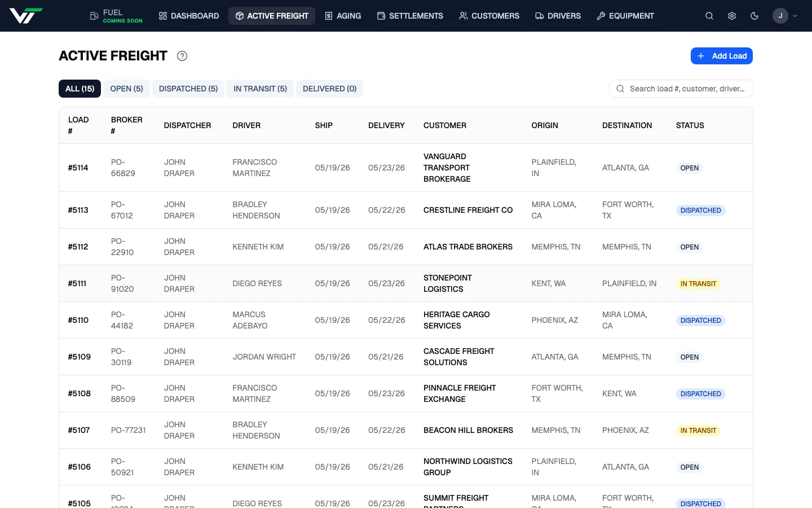Click the DELIVERY column header

point(386,125)
